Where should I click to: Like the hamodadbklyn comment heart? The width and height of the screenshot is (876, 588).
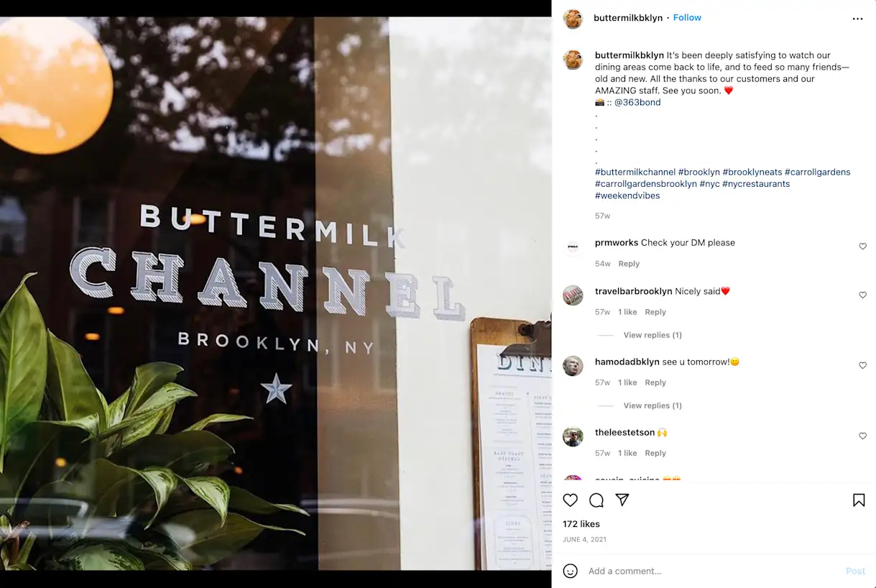click(x=863, y=366)
